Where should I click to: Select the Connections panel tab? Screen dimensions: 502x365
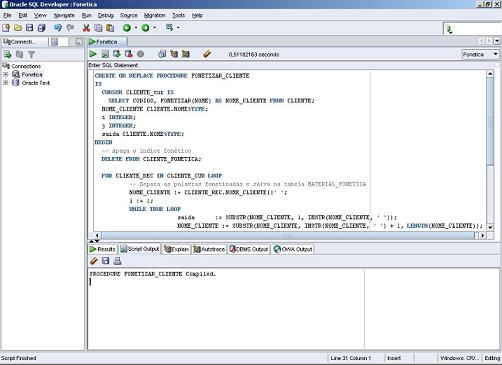(x=25, y=42)
